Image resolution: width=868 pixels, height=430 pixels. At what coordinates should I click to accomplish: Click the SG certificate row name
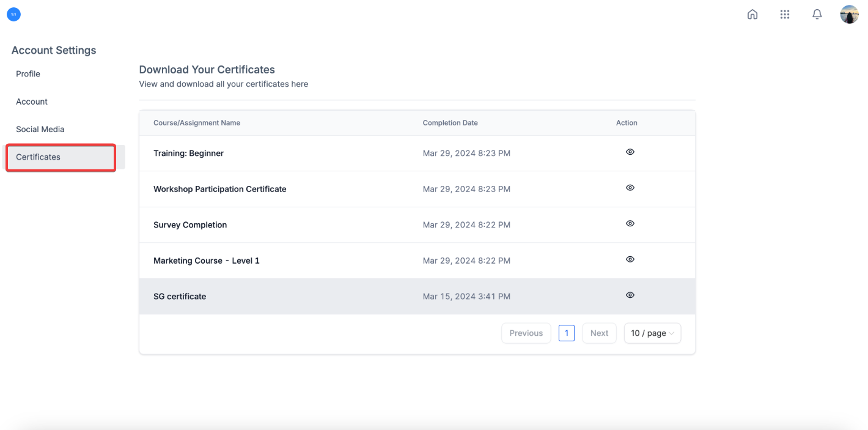[180, 297]
